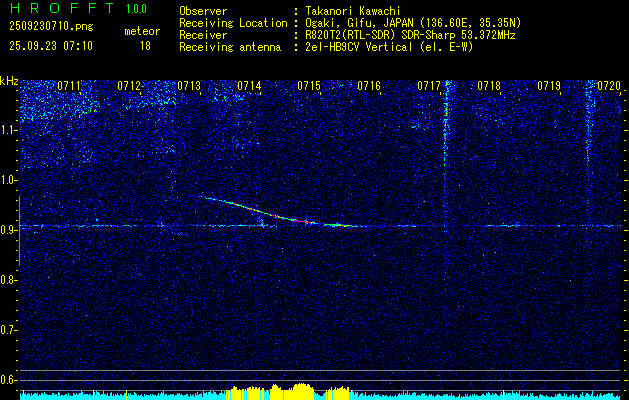Click the 1.1 kHz axis label

tap(9, 130)
